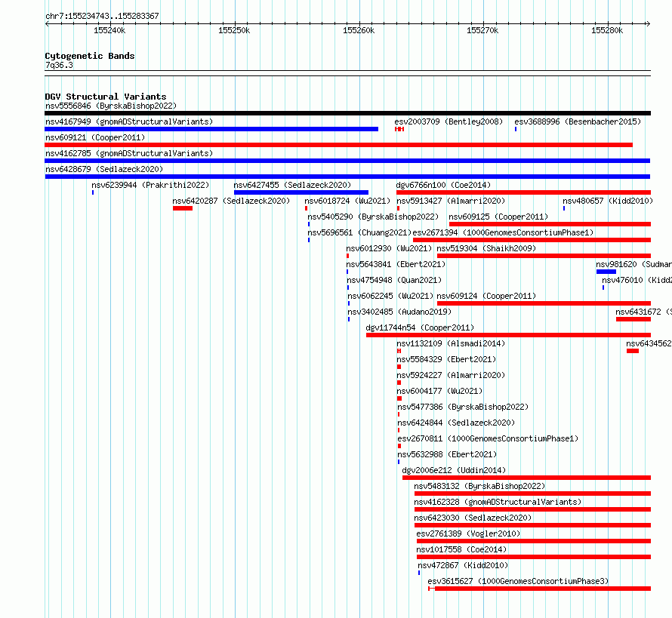Screen dimensions: 672x618
Task: Open nsv4167949 (gnomADStructuralVariants) label
Action: 129,121
